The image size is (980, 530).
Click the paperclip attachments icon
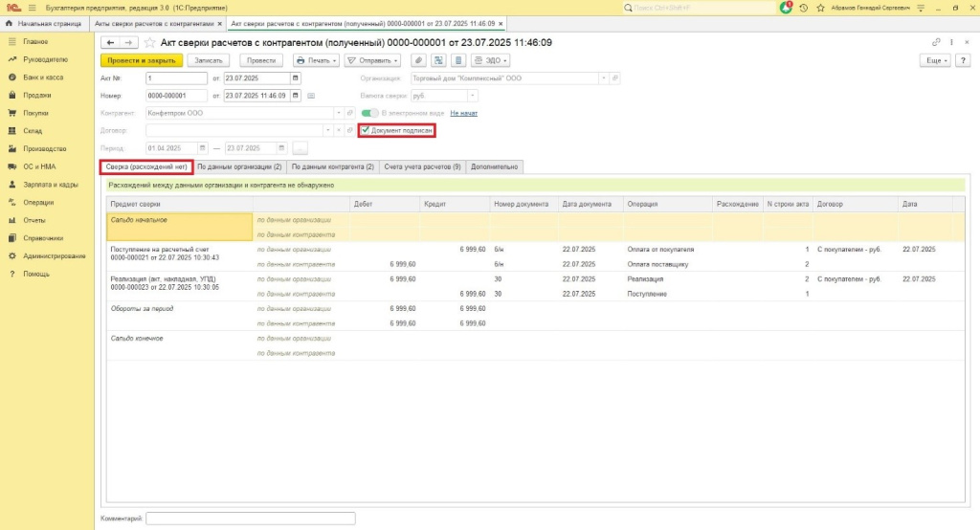(x=417, y=60)
